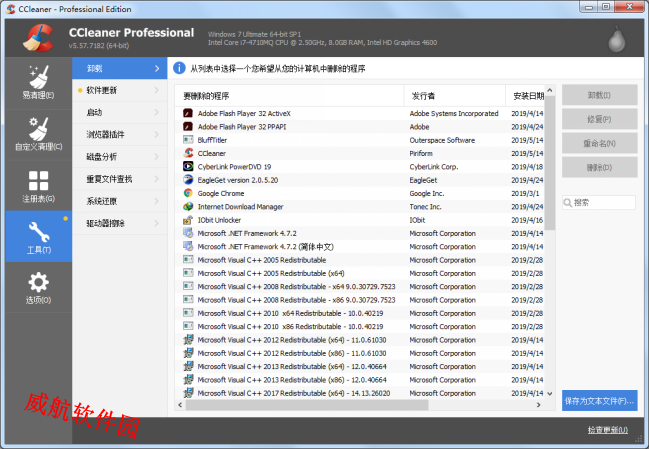Viewport: 649px width, 449px height.
Task: Click the blue info icon
Action: pyautogui.click(x=179, y=68)
